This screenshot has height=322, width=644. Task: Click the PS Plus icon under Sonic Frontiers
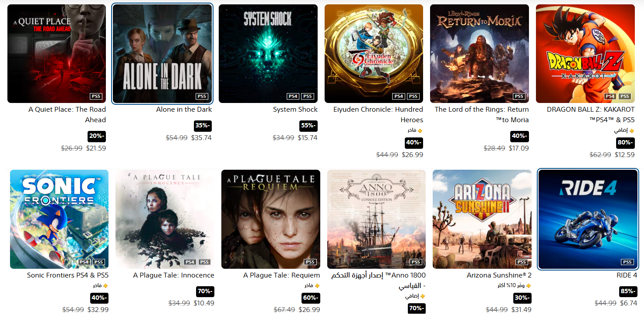(106, 286)
